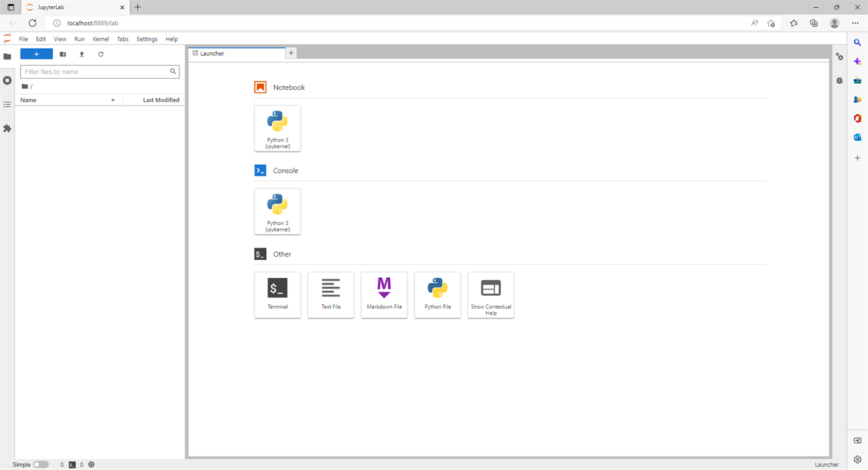Add this page to favorites star

click(771, 23)
